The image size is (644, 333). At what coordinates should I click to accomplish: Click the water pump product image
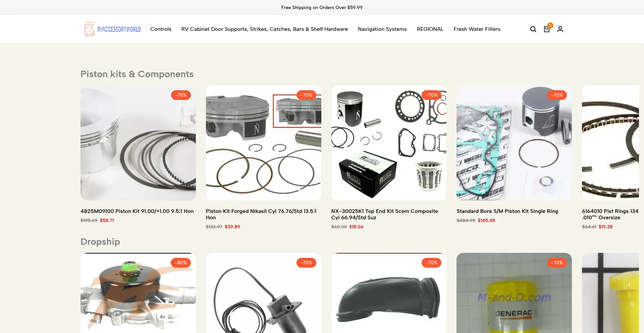[138, 293]
